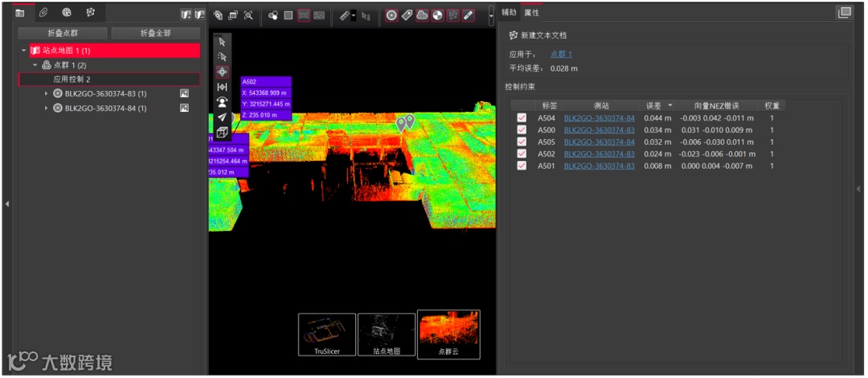This screenshot has width=868, height=378.
Task: Select the dotted multi-select pointer tool
Action: coord(222,56)
